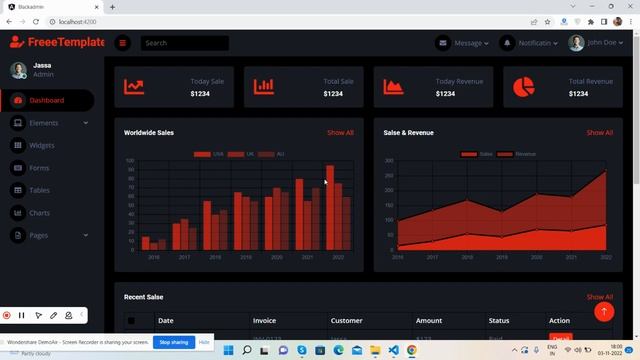Click the Amount column header
This screenshot has width=640, height=360.
[429, 321]
